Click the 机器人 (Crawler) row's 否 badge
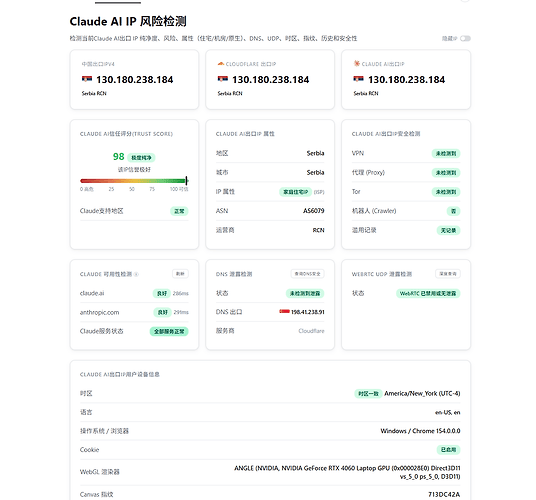The width and height of the screenshot is (536, 500). pos(454,211)
